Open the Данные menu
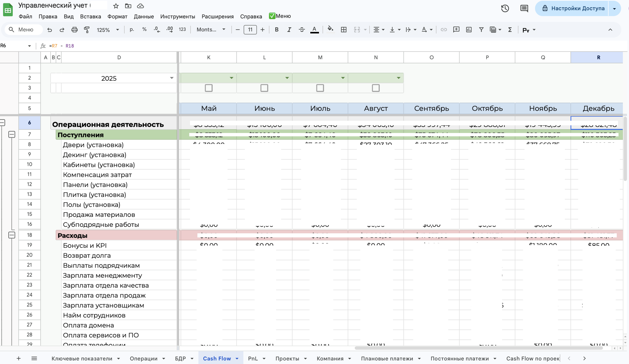Viewport: 629px width, 364px height. pos(144,17)
